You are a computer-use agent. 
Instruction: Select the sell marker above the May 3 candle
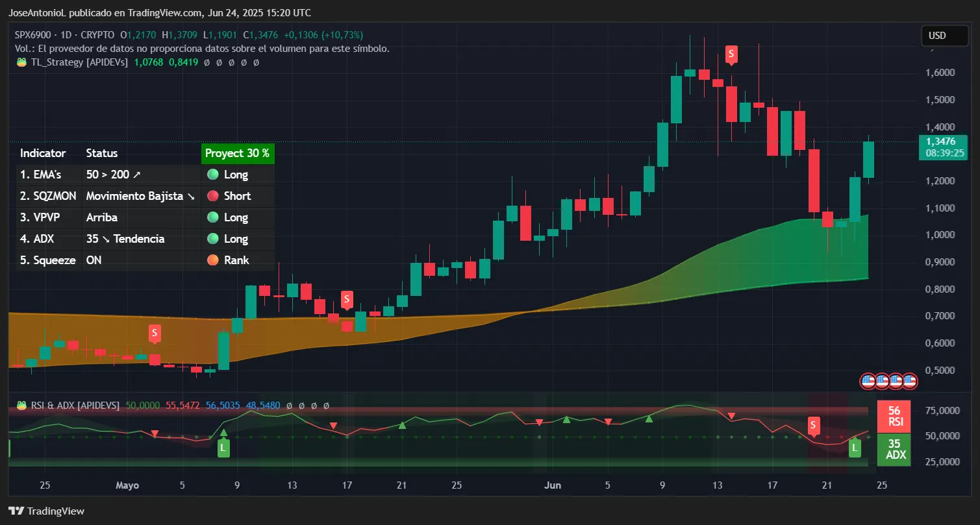[x=155, y=334]
